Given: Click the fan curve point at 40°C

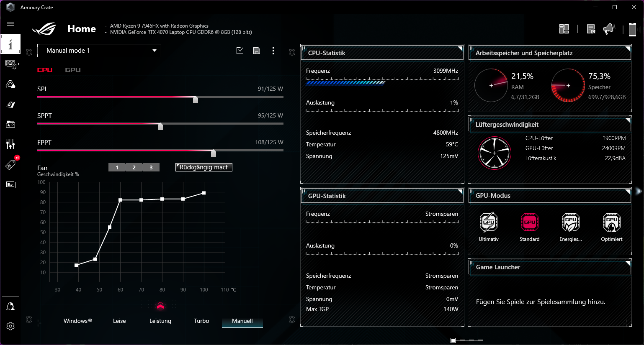Looking at the screenshot, I should coord(76,265).
